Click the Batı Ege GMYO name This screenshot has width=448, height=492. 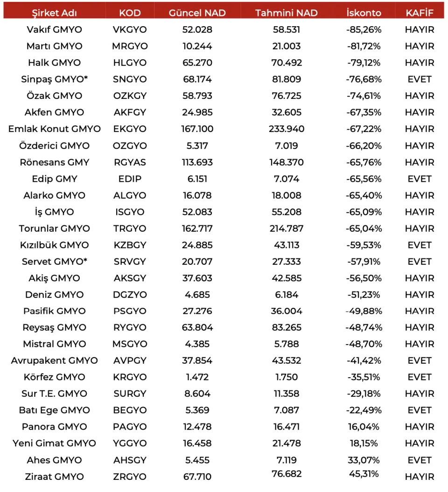pos(54,410)
